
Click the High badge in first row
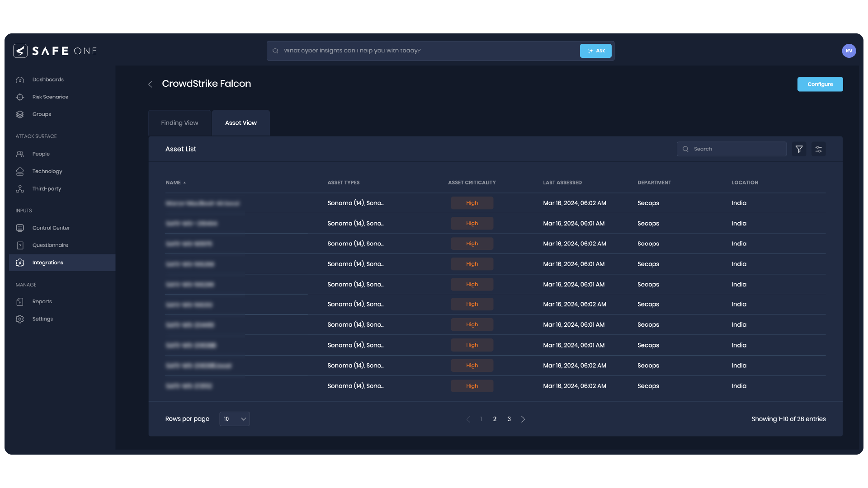tap(472, 203)
